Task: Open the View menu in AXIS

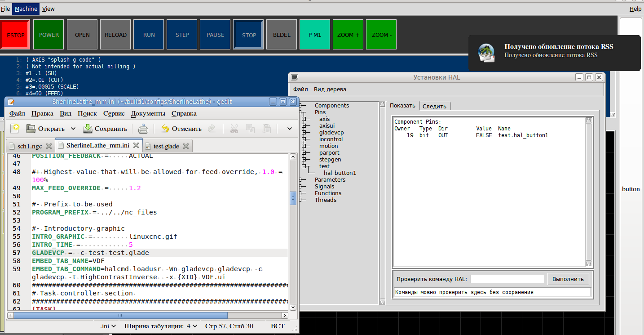Action: coord(49,9)
